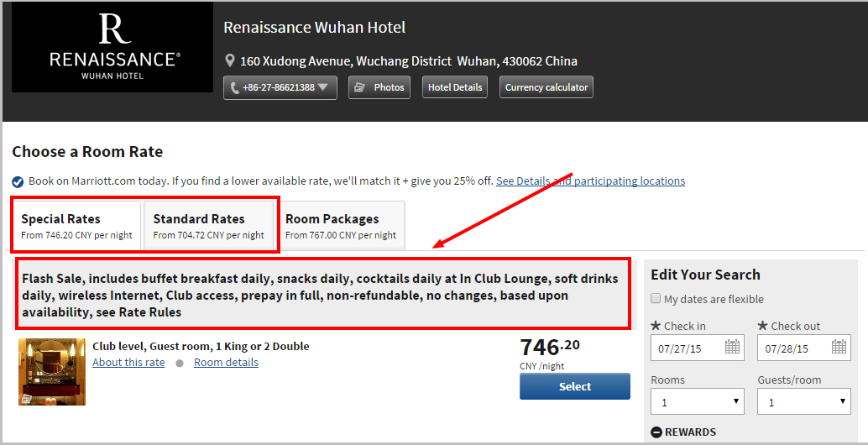
Task: Open the Guests/room dropdown
Action: (804, 401)
